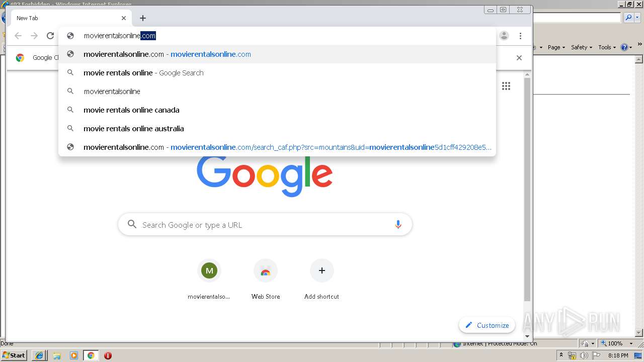Click the red Opera taskbar icon
Screen dimensions: 644x362
pyautogui.click(x=108, y=355)
